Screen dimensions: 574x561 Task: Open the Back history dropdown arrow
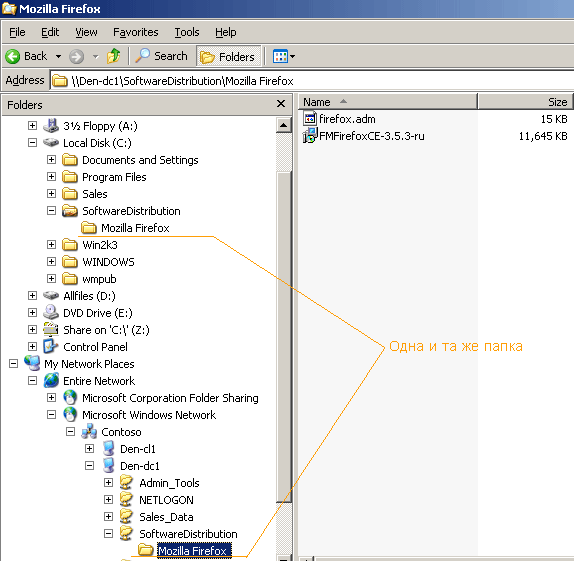[x=58, y=57]
